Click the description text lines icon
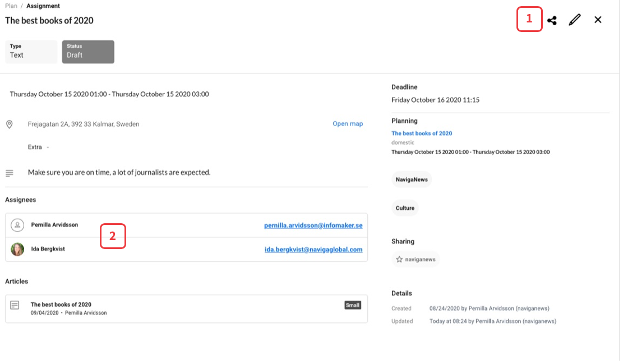Screen dimensions: 623x364 pos(10,173)
